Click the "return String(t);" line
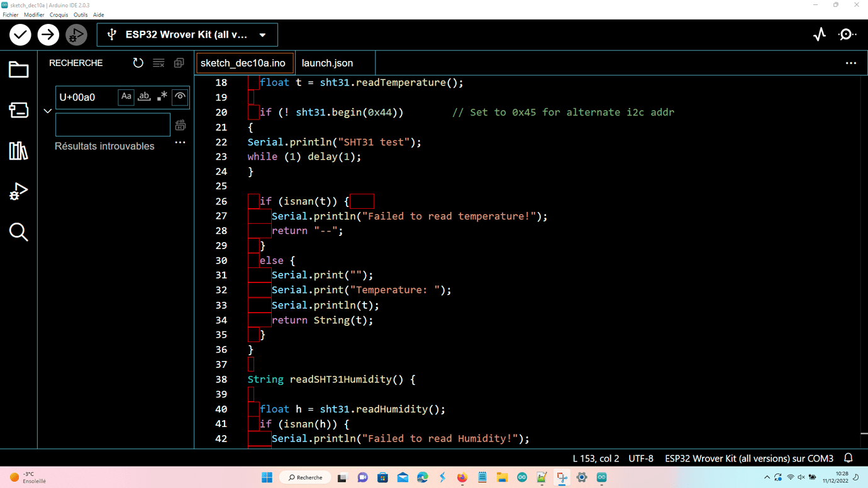This screenshot has height=488, width=868. pos(323,320)
